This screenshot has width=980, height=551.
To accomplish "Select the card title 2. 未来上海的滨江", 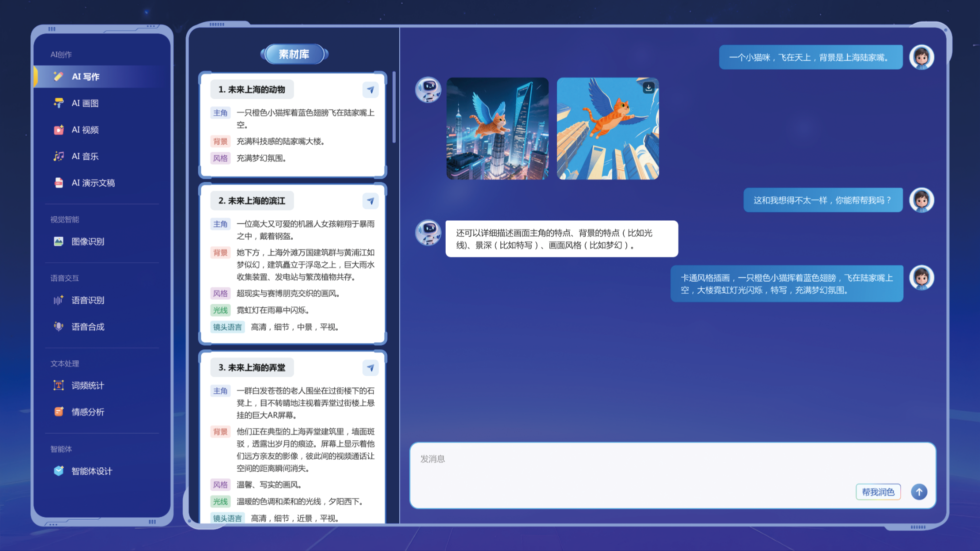I will 252,200.
